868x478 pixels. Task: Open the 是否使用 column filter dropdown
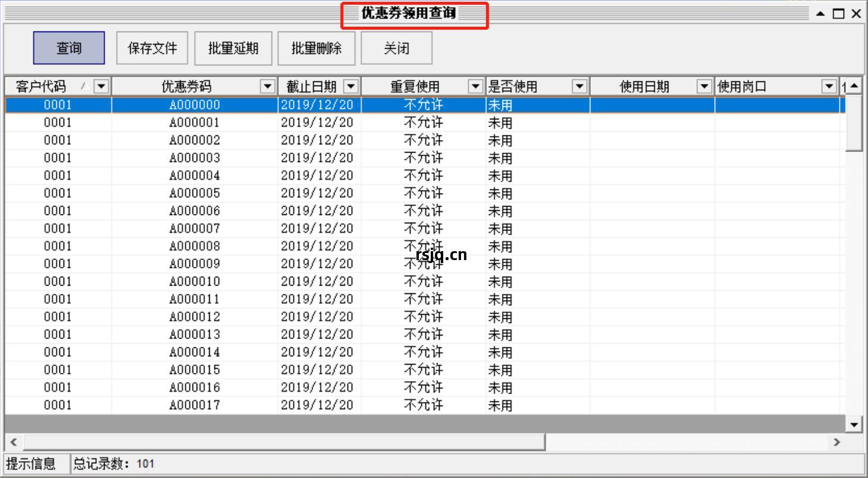tap(578, 86)
